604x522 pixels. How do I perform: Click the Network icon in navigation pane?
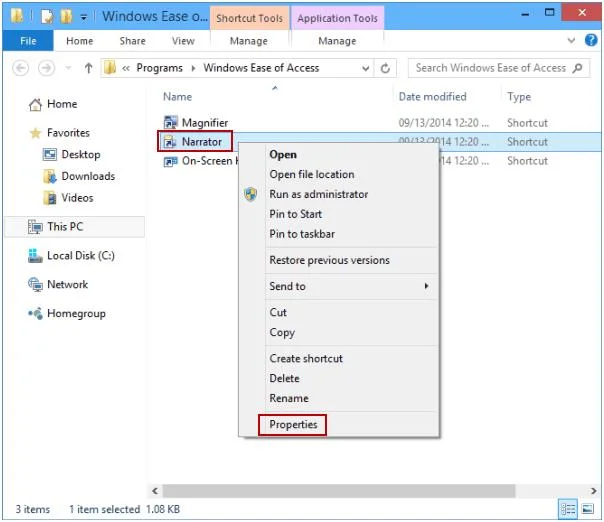click(x=35, y=285)
